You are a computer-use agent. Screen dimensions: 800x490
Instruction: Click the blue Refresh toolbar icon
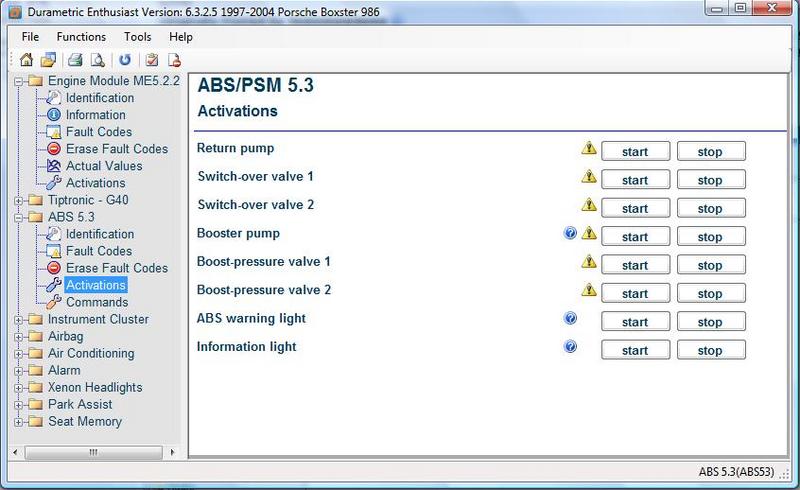(124, 60)
